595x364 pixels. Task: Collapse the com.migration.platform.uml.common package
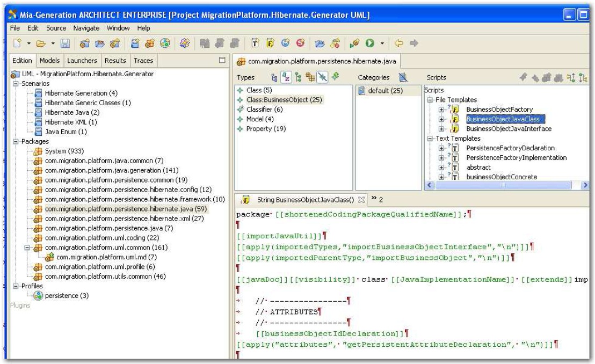pos(27,247)
